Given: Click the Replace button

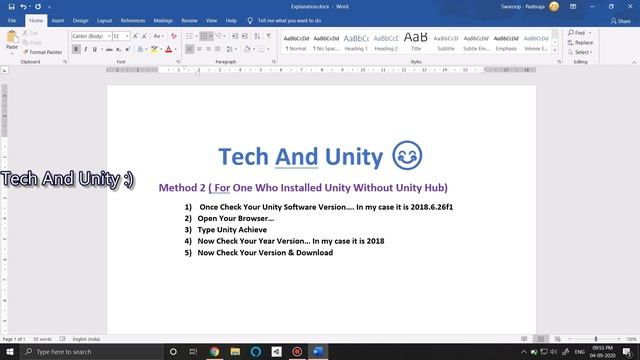Looking at the screenshot, I should click(580, 42).
